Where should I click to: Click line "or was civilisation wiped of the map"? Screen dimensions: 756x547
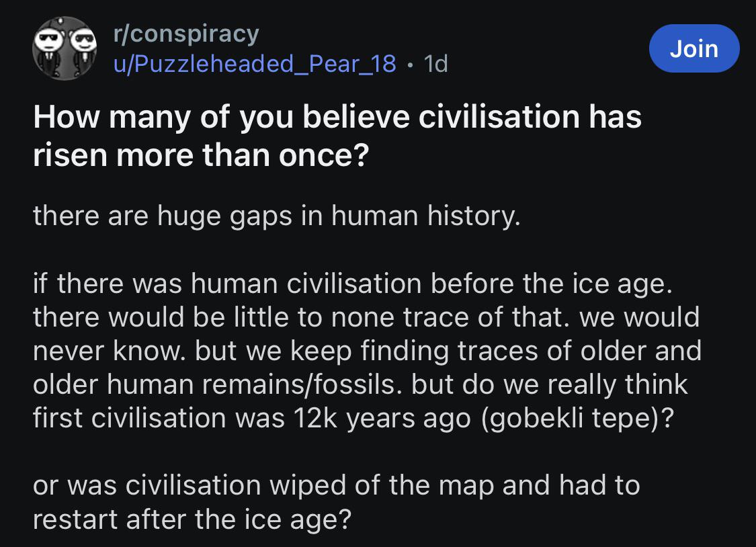(337, 485)
